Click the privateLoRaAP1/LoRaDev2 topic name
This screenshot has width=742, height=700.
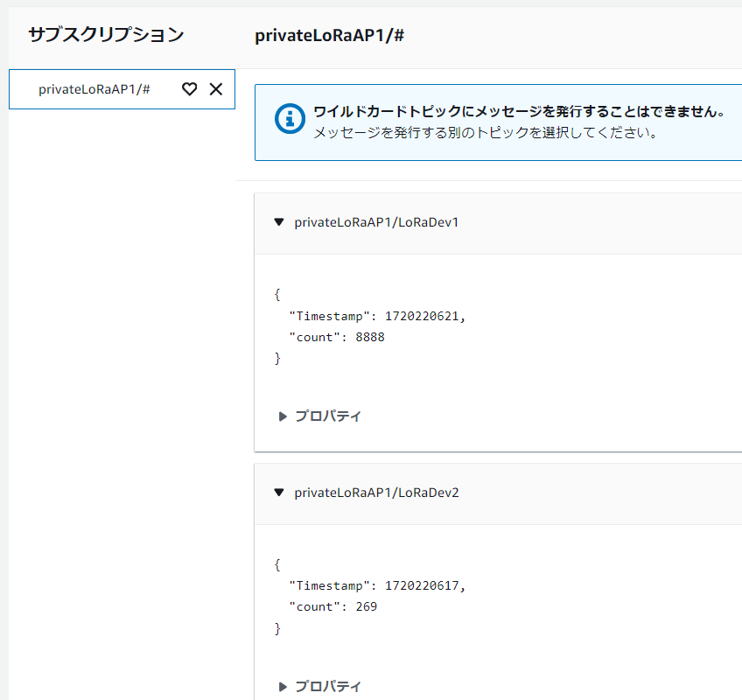pos(376,493)
